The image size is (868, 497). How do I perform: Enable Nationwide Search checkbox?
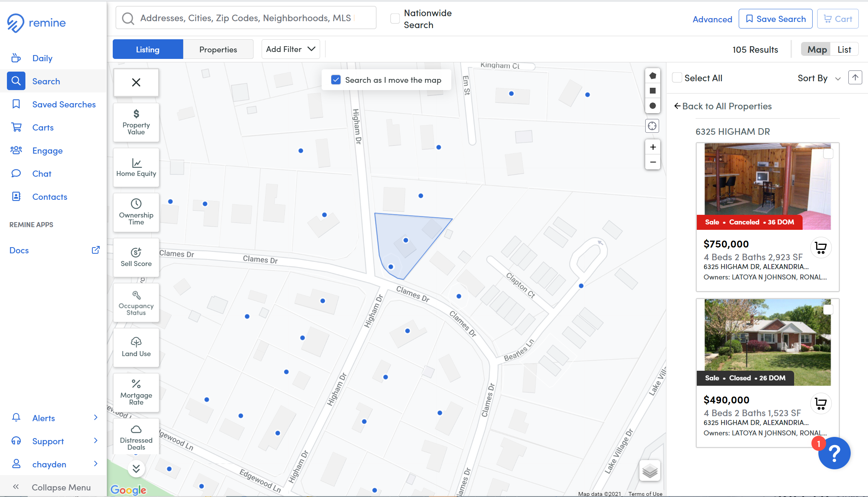tap(395, 18)
